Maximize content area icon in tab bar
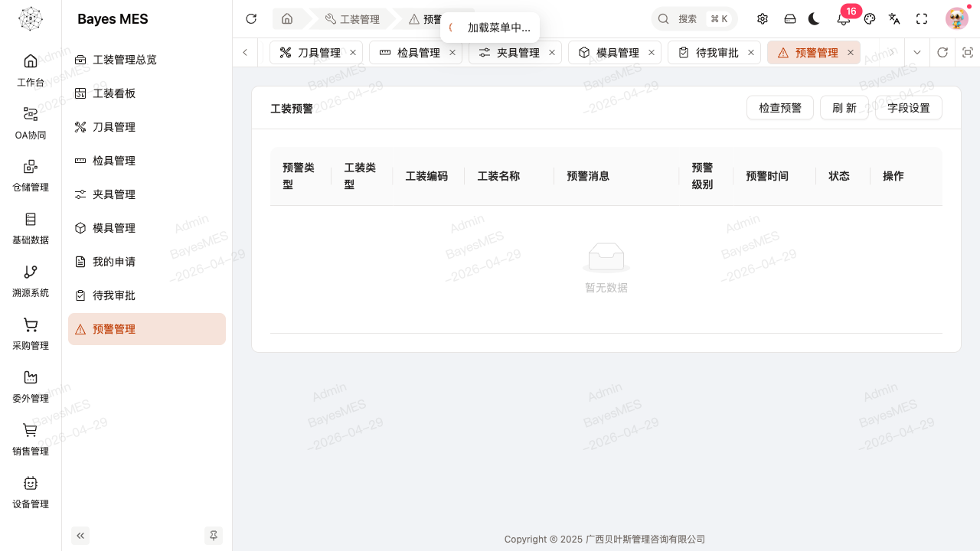 (x=968, y=53)
